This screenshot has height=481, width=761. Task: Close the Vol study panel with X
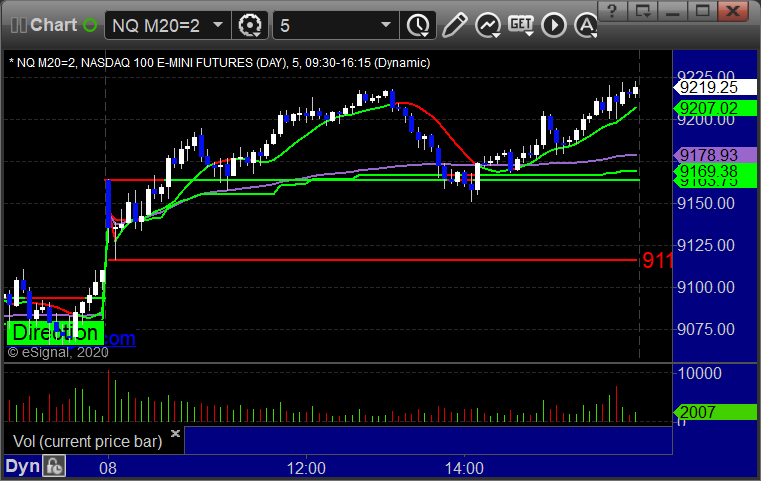(176, 433)
